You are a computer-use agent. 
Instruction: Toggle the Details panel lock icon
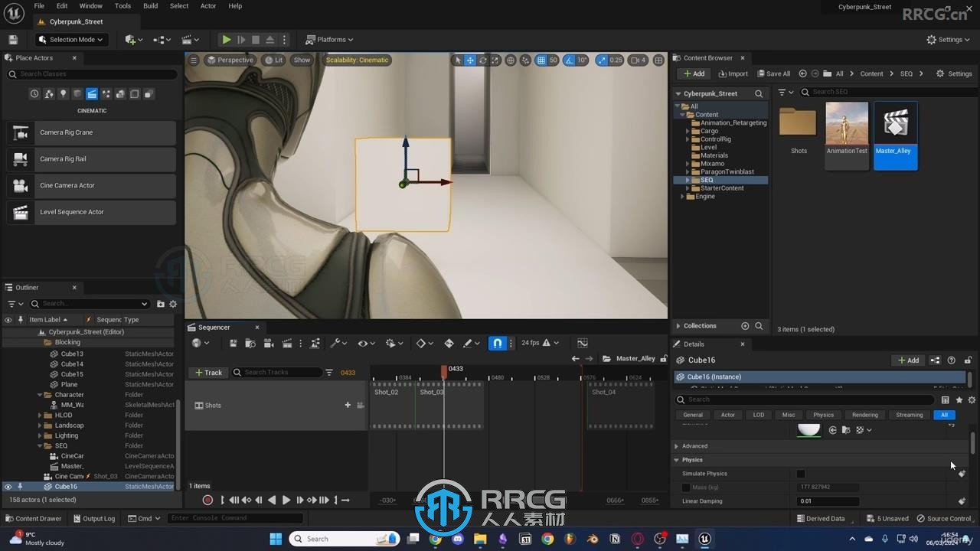click(x=968, y=360)
